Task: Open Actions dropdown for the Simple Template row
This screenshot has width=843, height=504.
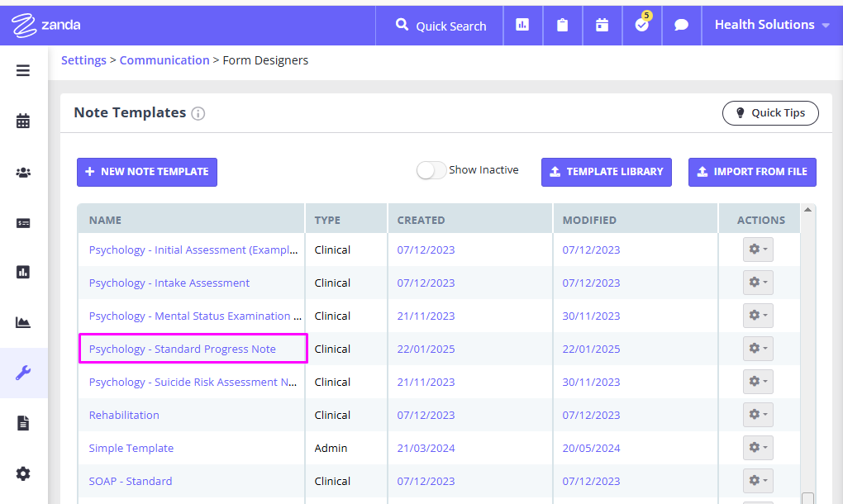Action: 757,447
